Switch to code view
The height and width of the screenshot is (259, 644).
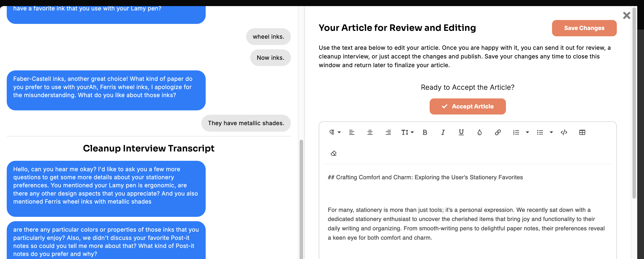pos(564,132)
